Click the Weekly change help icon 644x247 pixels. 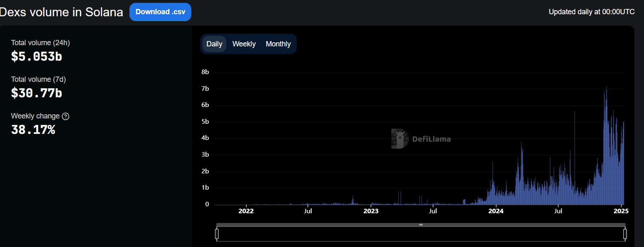tap(66, 116)
